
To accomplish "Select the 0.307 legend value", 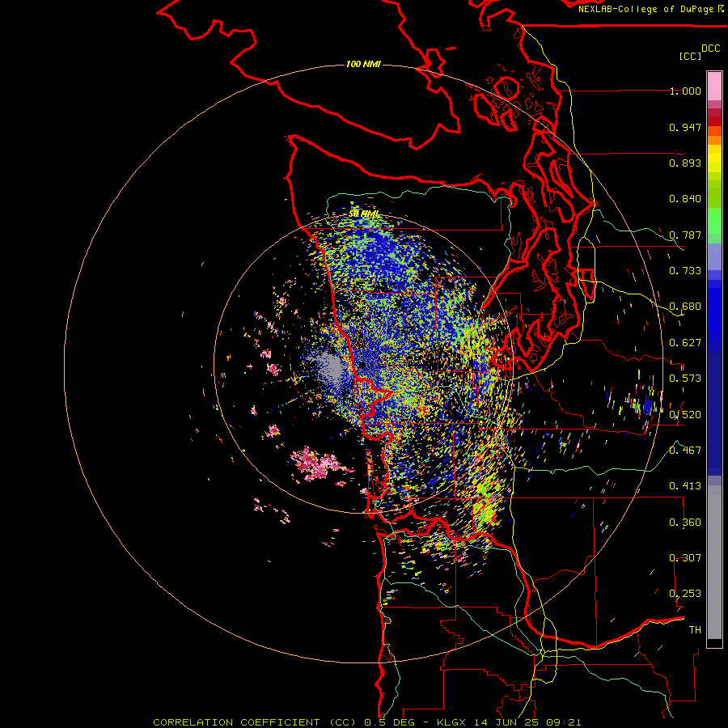I will pos(685,558).
